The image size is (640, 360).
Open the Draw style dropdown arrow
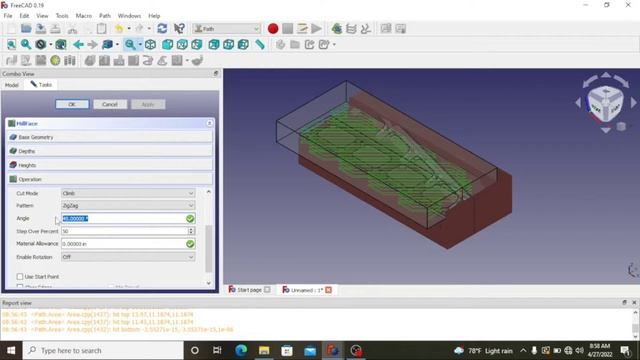pos(51,44)
